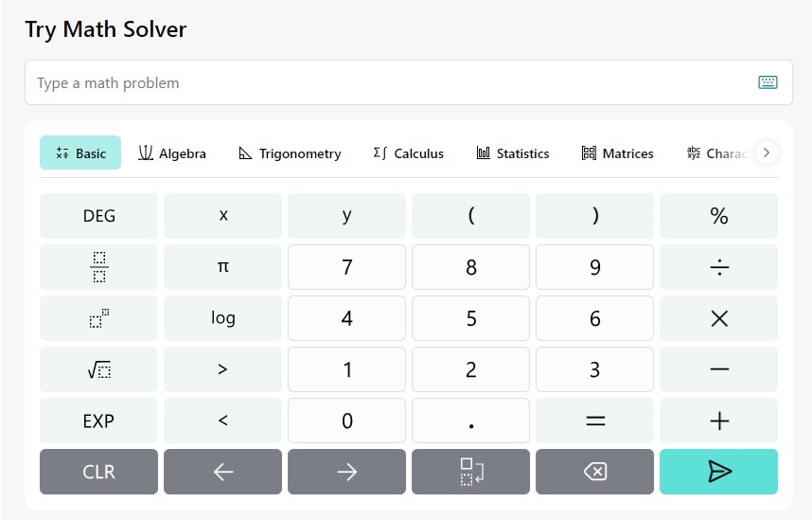Click the number 4 key
The height and width of the screenshot is (520, 812).
click(x=347, y=318)
